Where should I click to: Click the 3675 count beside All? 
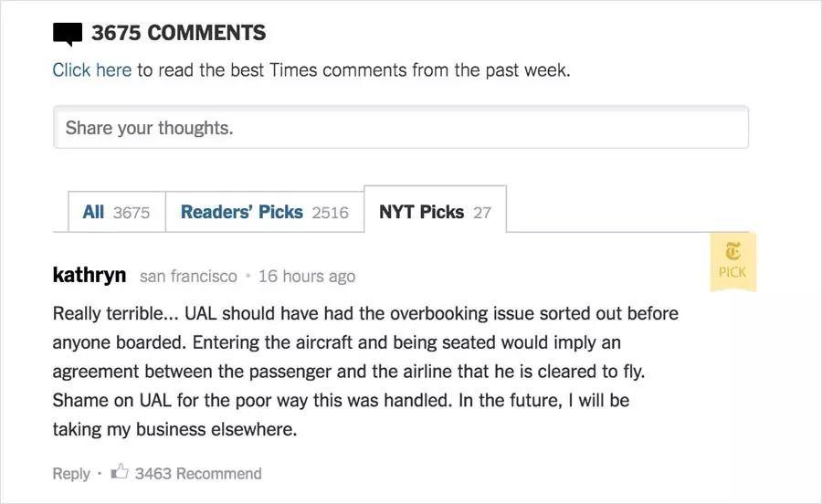(132, 213)
